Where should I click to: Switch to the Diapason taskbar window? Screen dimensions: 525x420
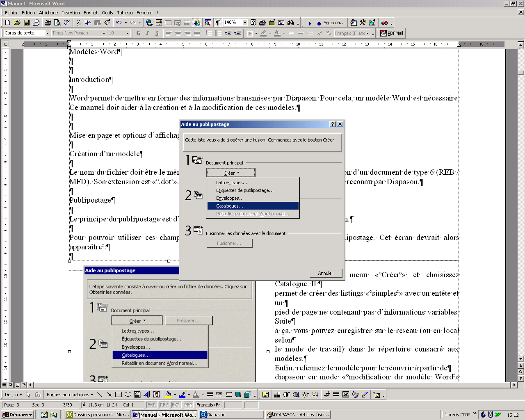point(231,415)
